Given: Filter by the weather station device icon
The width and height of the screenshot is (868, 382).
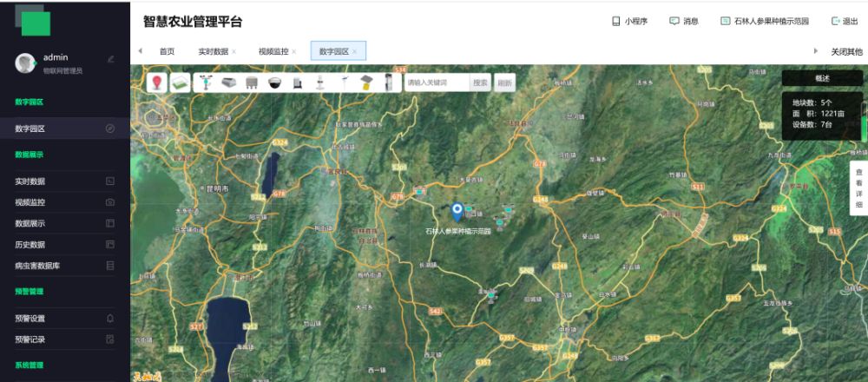Looking at the screenshot, I should point(206,82).
